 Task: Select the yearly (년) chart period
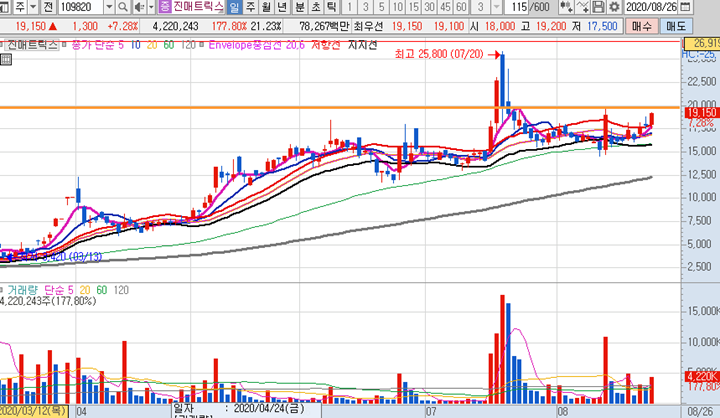tap(282, 7)
